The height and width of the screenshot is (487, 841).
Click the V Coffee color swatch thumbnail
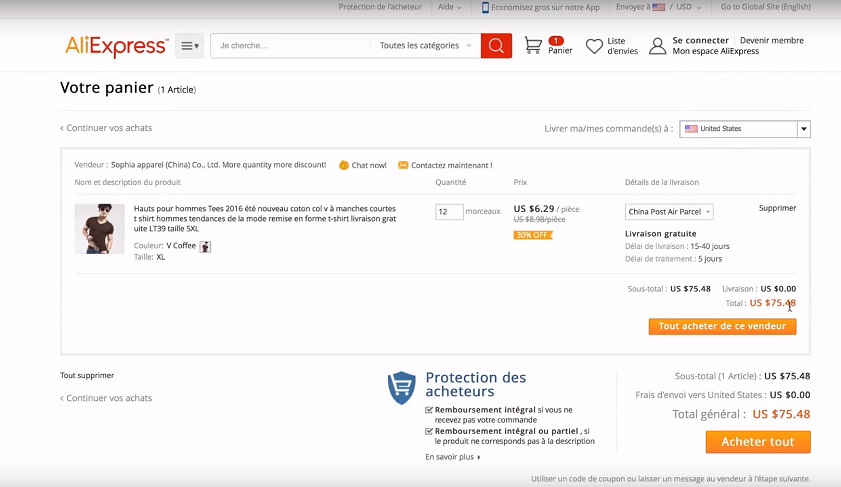(x=205, y=246)
